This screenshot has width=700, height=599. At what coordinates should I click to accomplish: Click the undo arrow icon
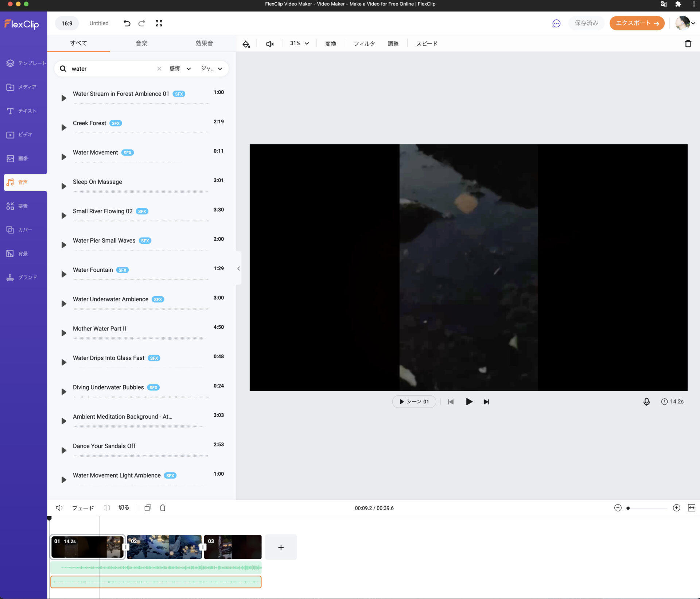pyautogui.click(x=127, y=23)
